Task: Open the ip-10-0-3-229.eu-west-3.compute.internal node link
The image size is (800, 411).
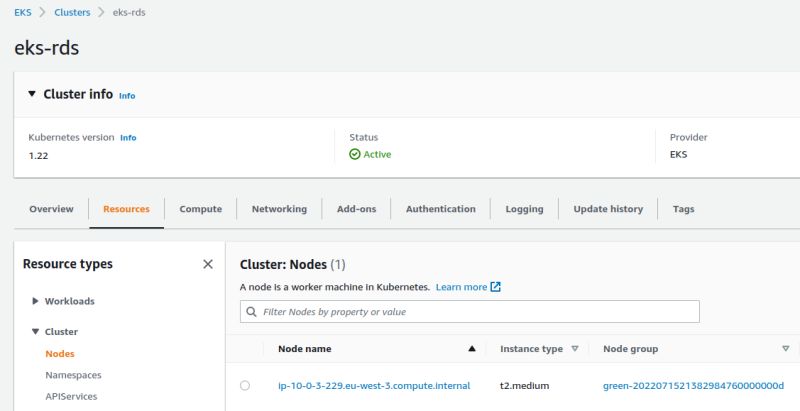Action: point(374,385)
